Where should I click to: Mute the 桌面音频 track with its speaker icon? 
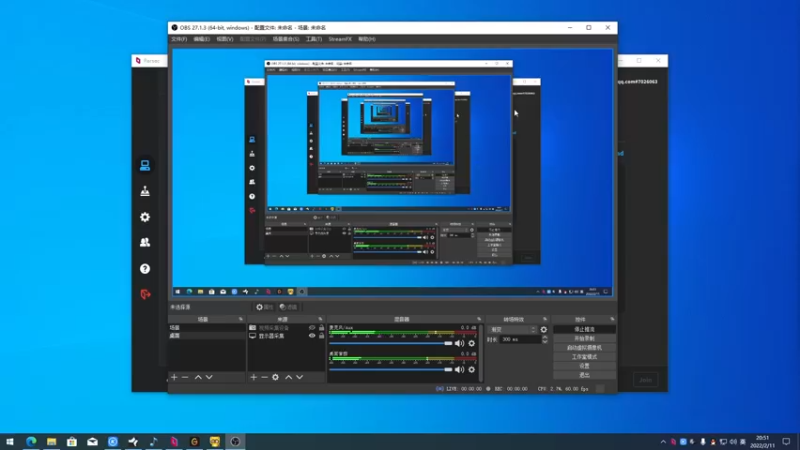[x=459, y=369]
